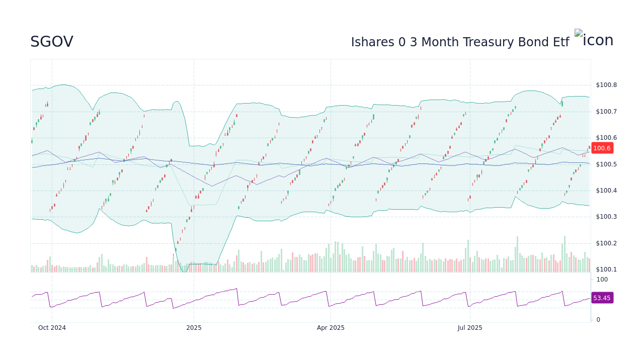Screen dimensions: 644x362
Task: Select the purple 53.45 indicator value badge
Action: (x=602, y=298)
